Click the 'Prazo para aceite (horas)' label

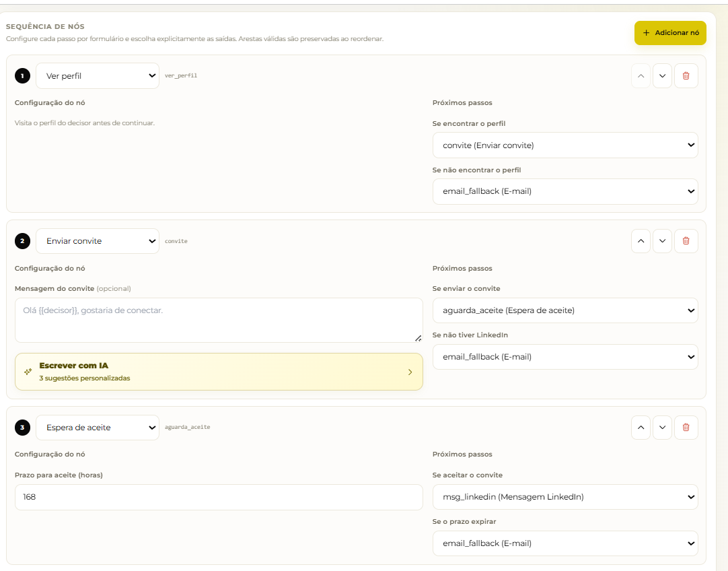(59, 475)
